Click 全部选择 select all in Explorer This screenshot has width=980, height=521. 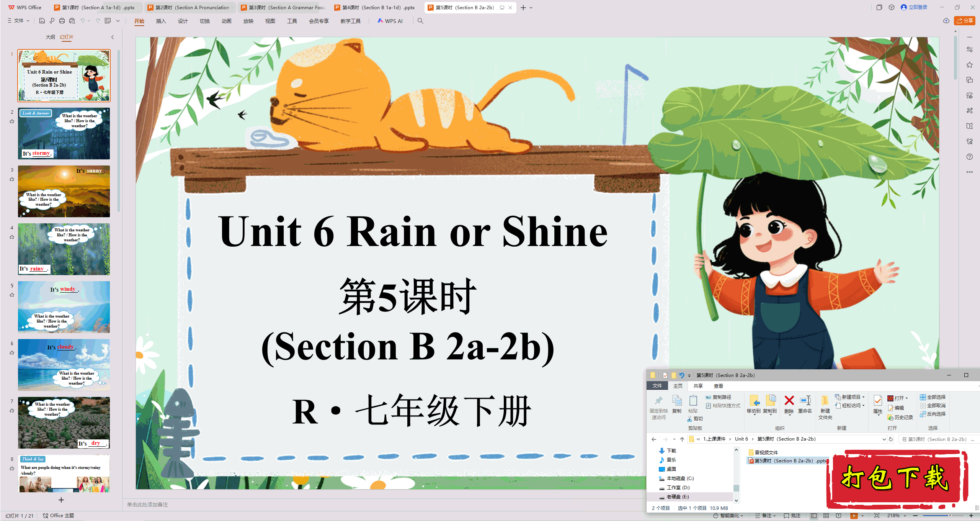click(x=933, y=397)
